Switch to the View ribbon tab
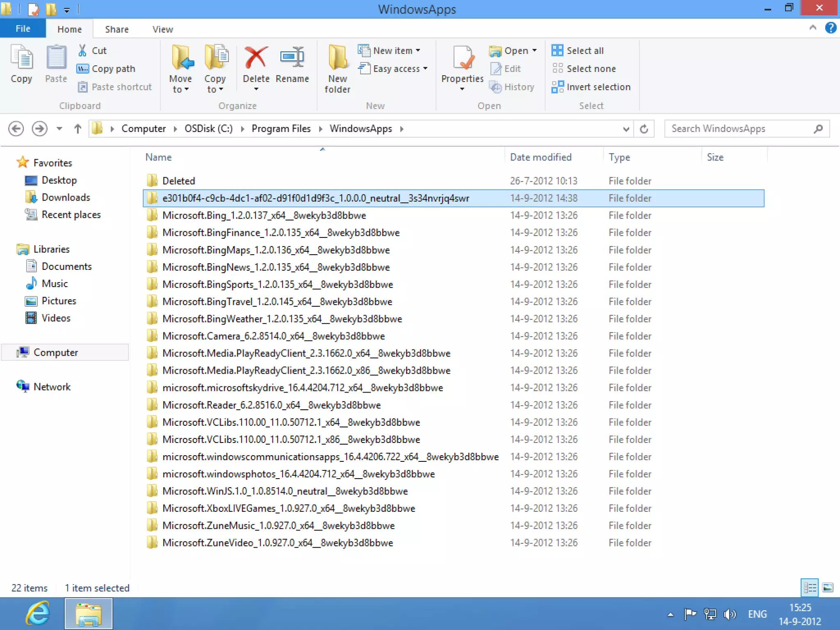 coord(162,29)
